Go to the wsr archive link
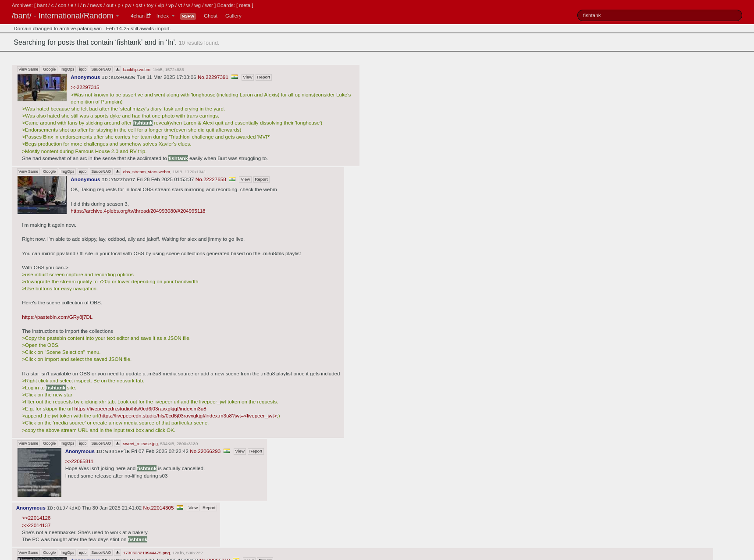Viewport: 754px width, 560px height. [x=209, y=5]
